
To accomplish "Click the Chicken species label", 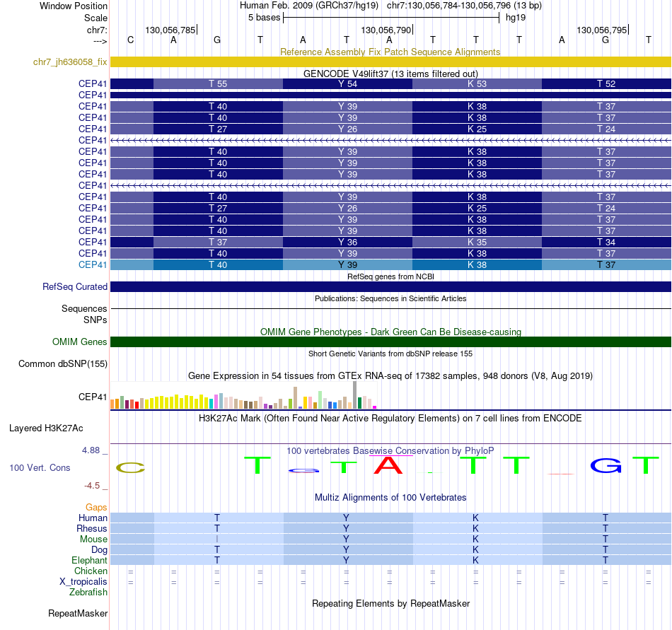I will (91, 571).
